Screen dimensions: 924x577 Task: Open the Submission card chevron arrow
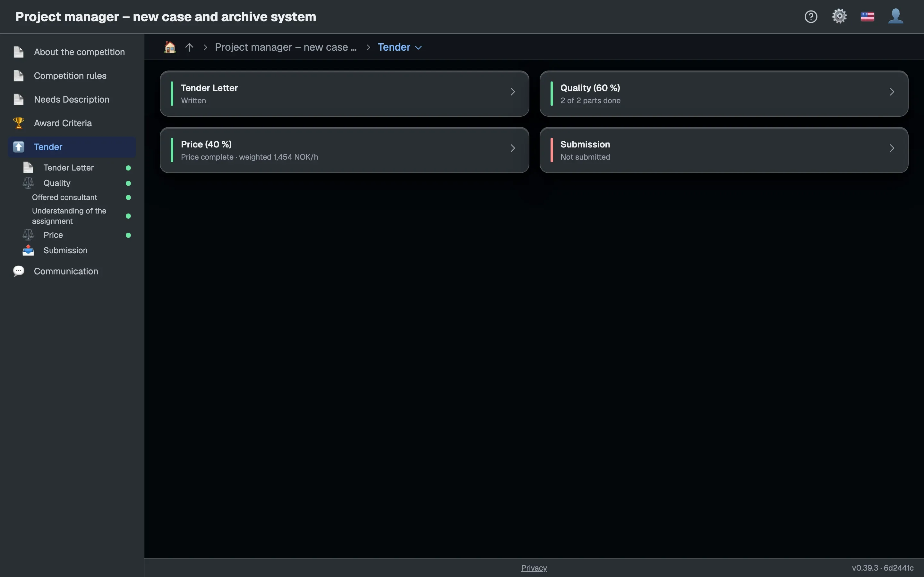pos(892,148)
